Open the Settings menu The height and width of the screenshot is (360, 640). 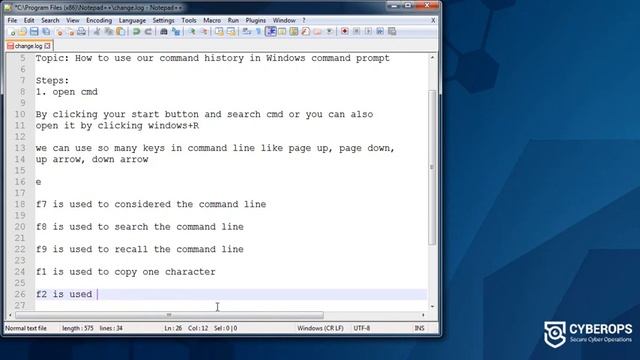click(x=163, y=20)
